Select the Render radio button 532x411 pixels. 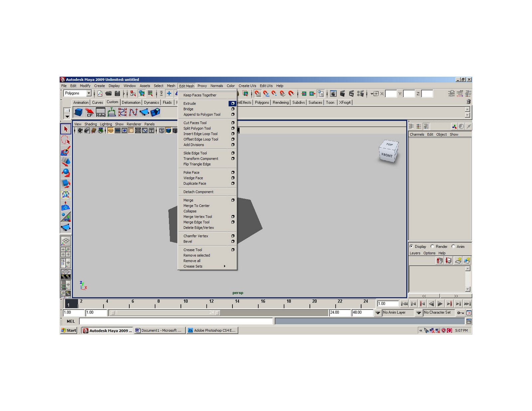tap(432, 246)
